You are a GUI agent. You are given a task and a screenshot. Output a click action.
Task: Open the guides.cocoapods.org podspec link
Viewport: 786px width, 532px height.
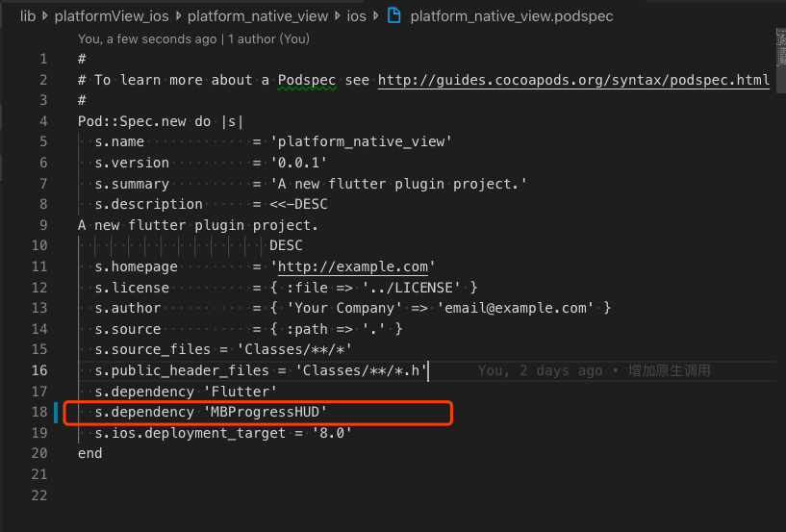pyautogui.click(x=573, y=80)
